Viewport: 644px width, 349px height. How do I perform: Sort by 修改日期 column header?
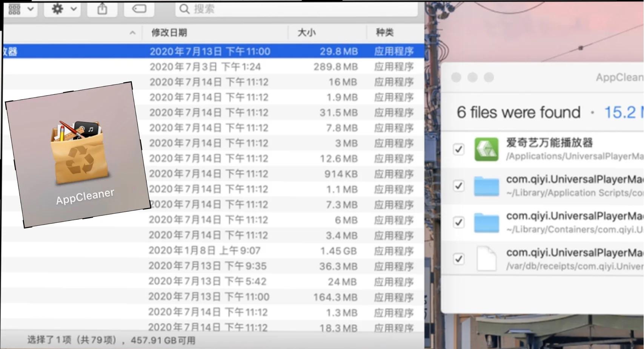pyautogui.click(x=169, y=33)
